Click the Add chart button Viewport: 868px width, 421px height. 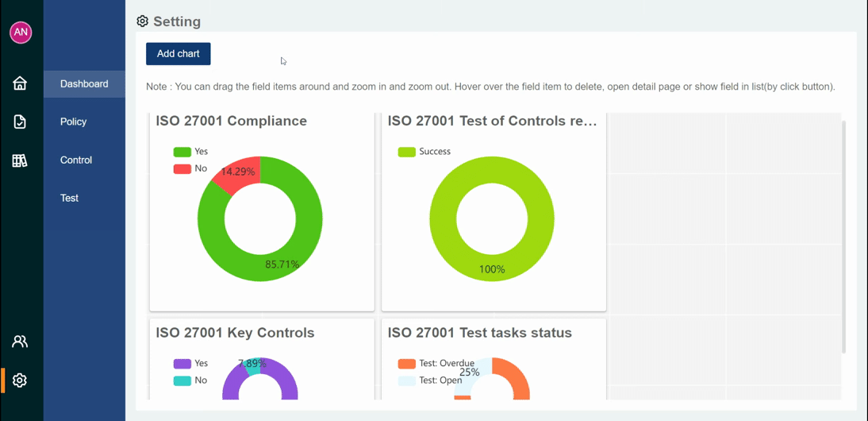click(x=179, y=54)
